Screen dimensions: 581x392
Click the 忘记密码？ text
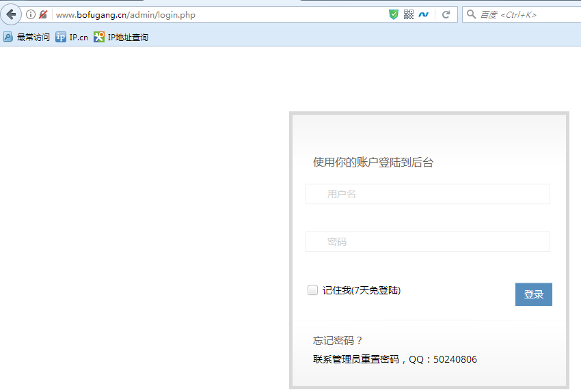pos(338,341)
